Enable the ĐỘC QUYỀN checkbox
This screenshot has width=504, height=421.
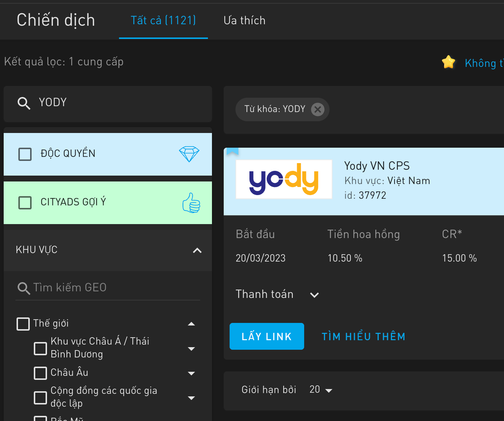25,154
